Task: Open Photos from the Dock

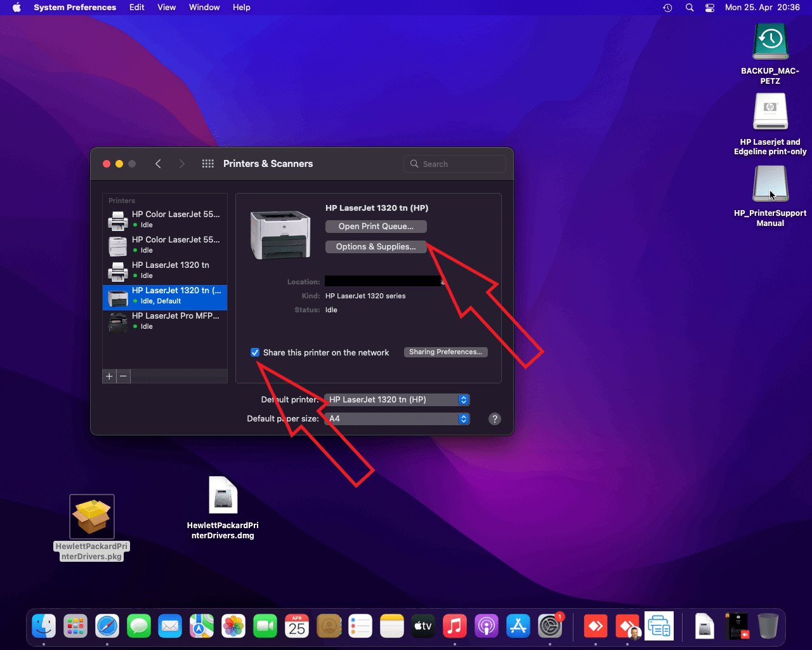Action: (x=233, y=627)
